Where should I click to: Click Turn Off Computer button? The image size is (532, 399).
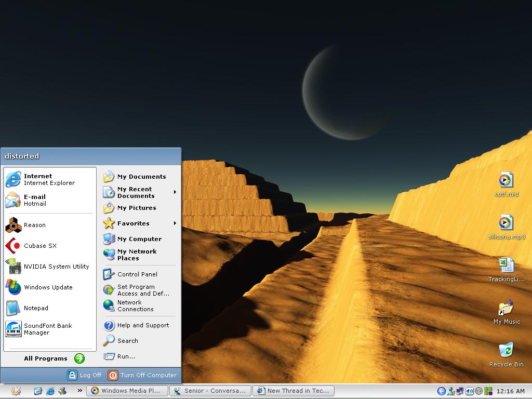pos(142,375)
